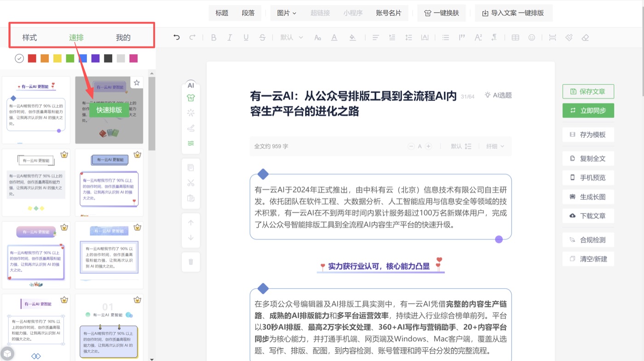The width and height of the screenshot is (644, 361).
Task: Open the text alignment options
Action: (x=376, y=38)
